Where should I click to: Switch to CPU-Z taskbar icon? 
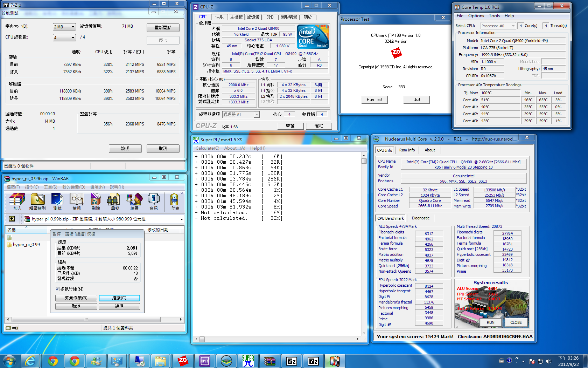(x=204, y=361)
